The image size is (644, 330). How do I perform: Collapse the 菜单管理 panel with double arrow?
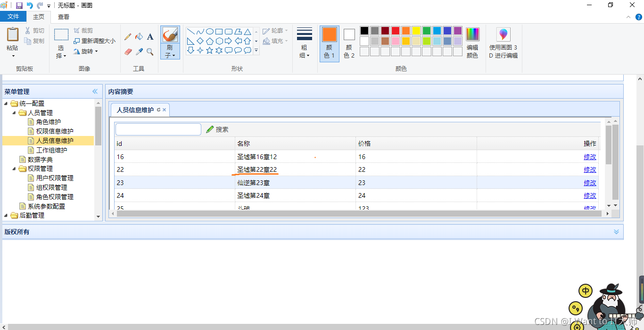tap(95, 92)
